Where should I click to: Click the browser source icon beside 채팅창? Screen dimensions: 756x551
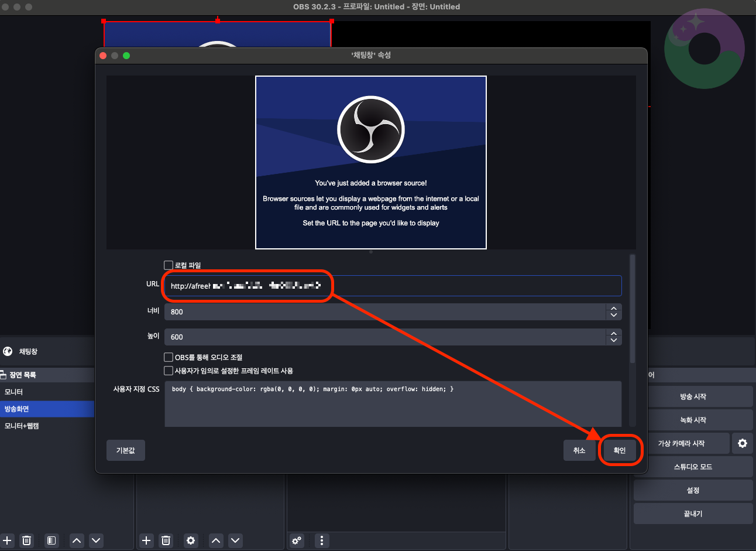(8, 351)
